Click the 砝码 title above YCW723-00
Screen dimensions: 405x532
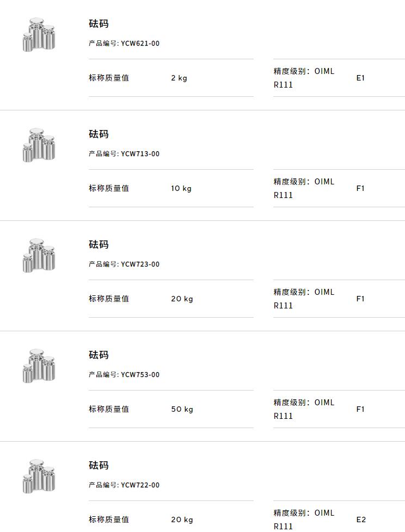coord(99,245)
